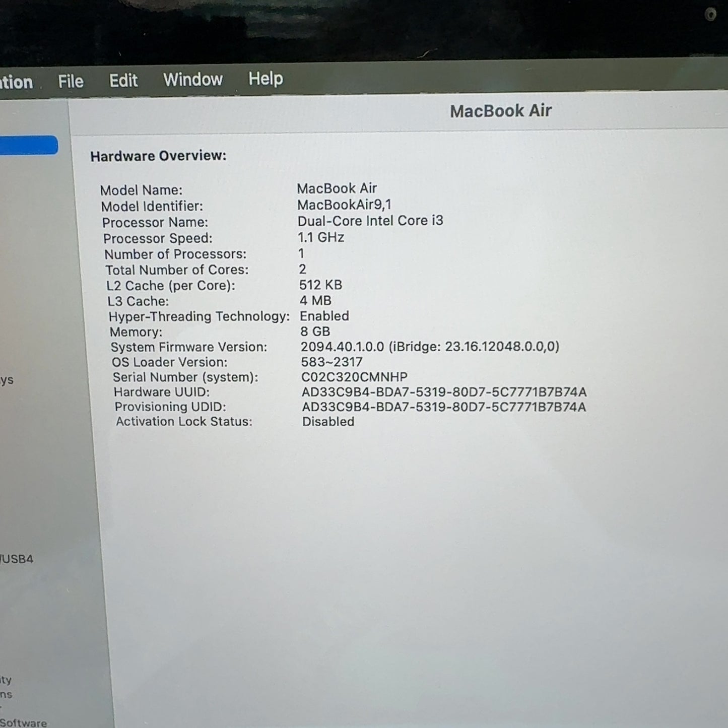Select the serial number C02C320CMNHP
Viewport: 728px width, 728px height.
(x=354, y=377)
